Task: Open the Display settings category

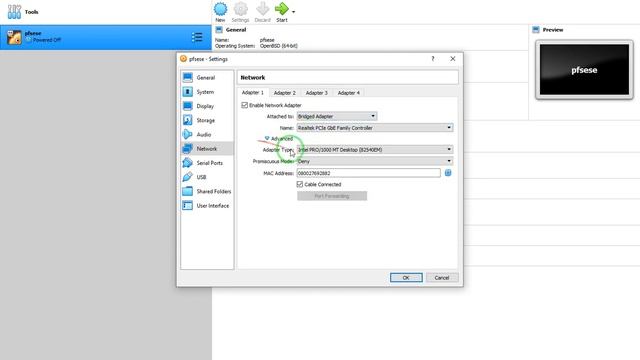Action: pos(207,106)
